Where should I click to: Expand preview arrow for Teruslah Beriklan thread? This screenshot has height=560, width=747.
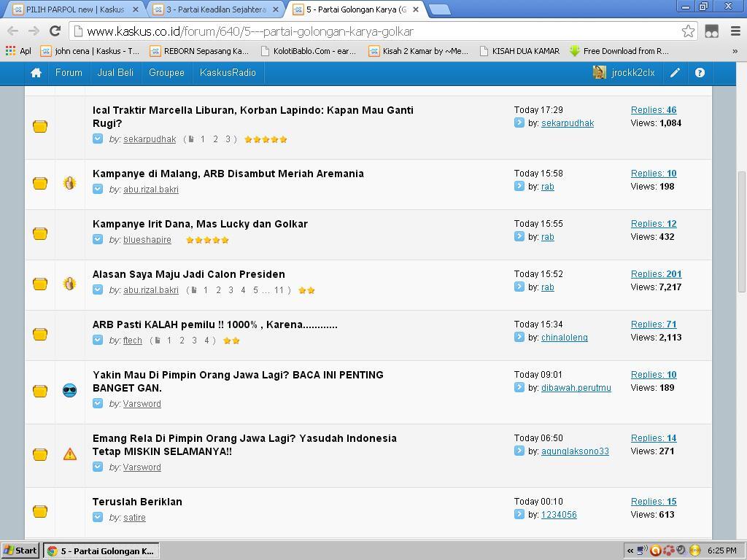tap(98, 518)
